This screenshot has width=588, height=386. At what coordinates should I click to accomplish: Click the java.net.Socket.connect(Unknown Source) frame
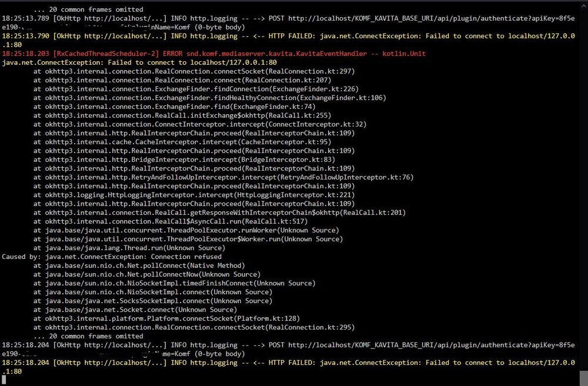135,310
